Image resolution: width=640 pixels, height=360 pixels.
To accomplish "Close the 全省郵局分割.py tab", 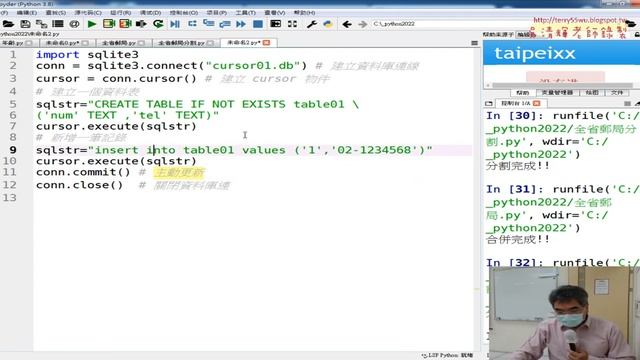I will (210, 43).
